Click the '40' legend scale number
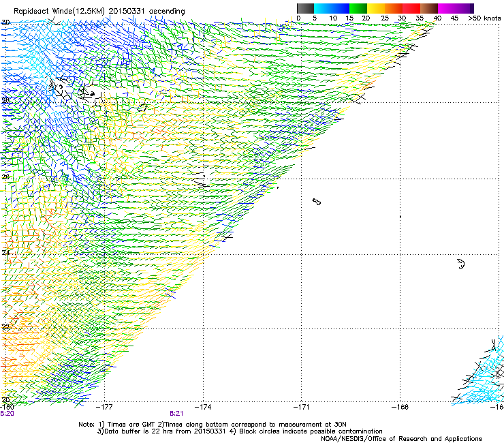 (437, 18)
